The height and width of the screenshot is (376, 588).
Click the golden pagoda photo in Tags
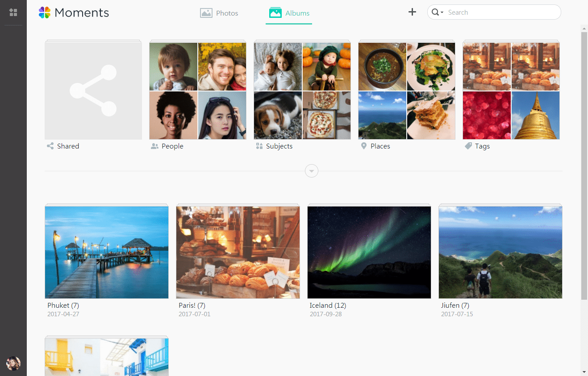click(535, 116)
